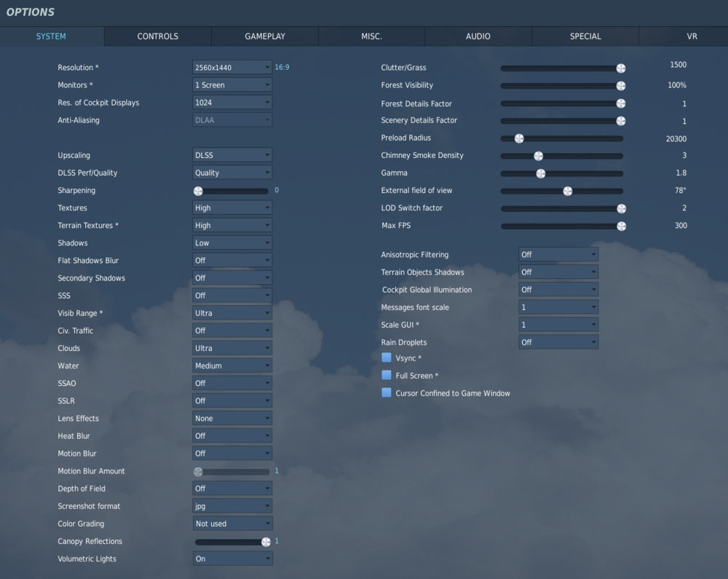Open the Clouds dropdown

tap(232, 348)
